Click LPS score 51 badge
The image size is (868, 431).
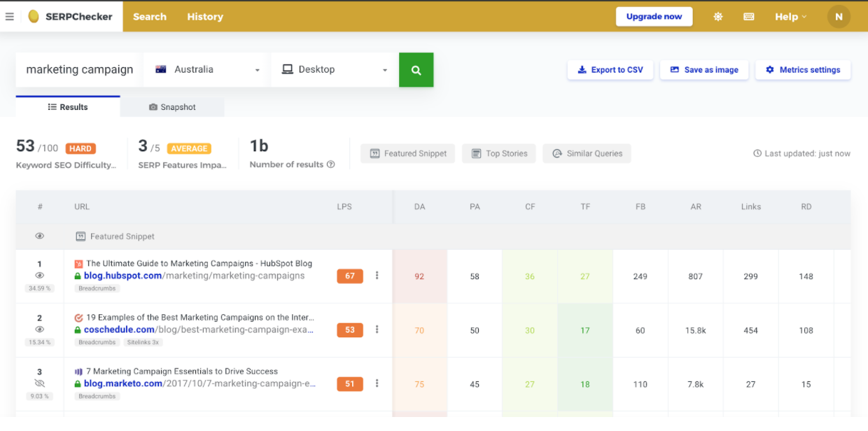350,384
